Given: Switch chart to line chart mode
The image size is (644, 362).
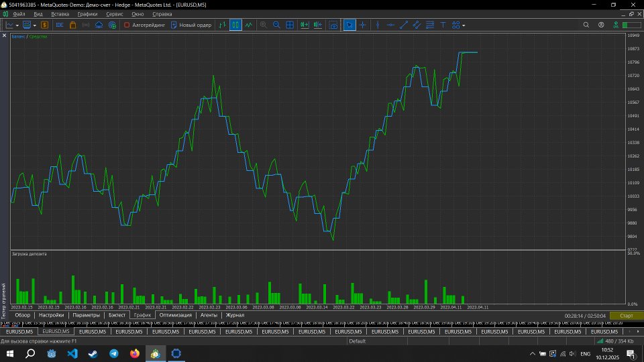Looking at the screenshot, I should tap(248, 25).
